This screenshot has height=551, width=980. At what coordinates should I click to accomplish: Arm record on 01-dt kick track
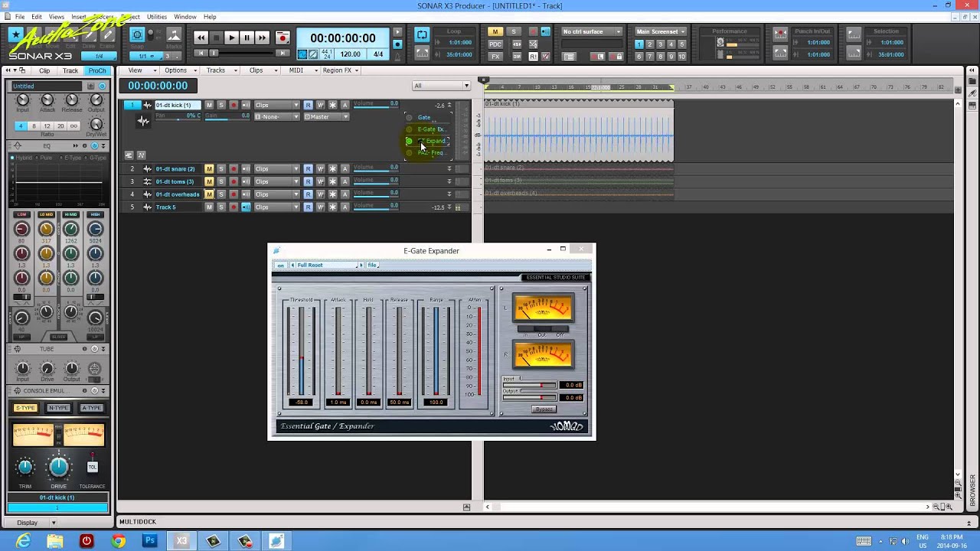(x=234, y=105)
